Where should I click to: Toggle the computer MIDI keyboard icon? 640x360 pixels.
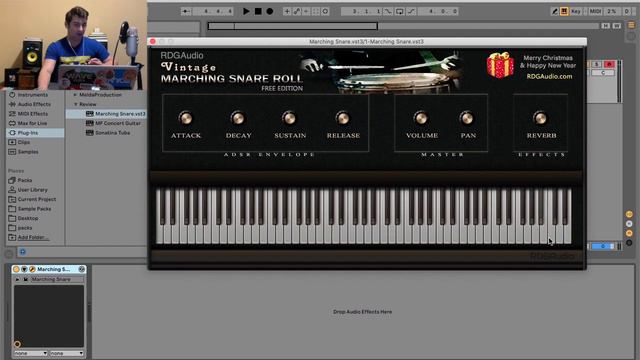coord(564,11)
